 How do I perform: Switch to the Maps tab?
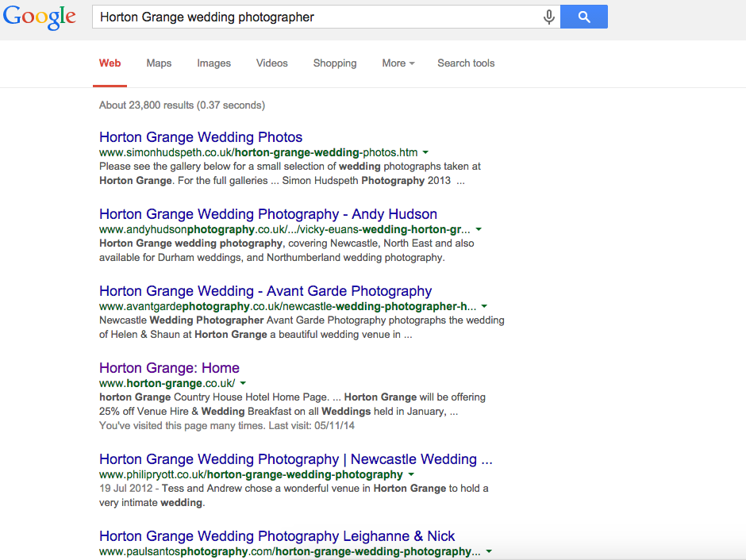point(159,63)
